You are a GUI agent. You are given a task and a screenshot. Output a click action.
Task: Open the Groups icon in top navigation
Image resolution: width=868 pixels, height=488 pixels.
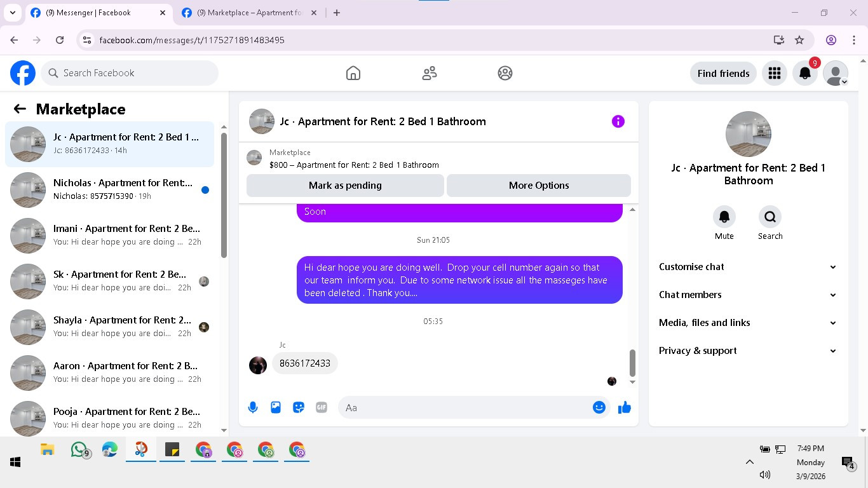click(x=505, y=73)
